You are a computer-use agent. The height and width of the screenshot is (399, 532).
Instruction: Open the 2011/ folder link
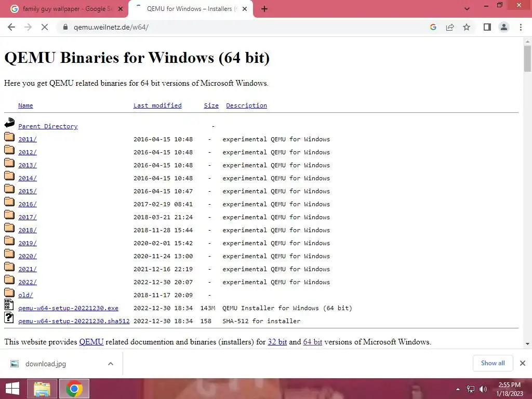point(28,139)
